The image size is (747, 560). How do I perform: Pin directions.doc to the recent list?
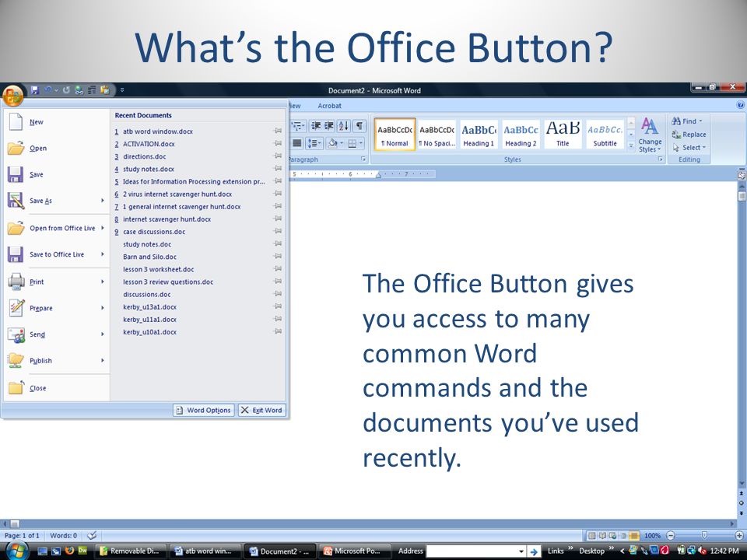[x=277, y=156]
